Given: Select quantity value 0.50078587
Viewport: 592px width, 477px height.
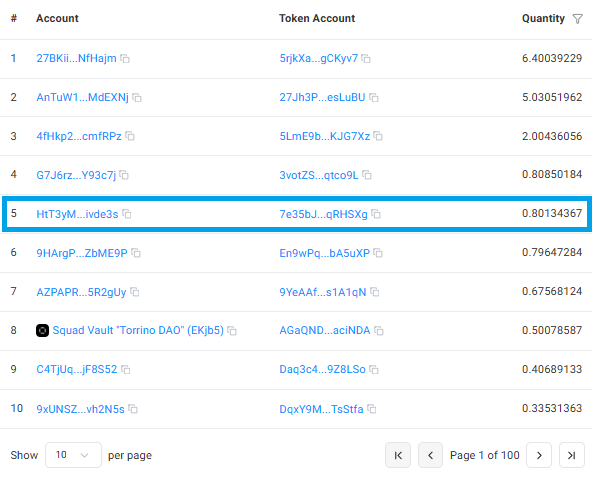Looking at the screenshot, I should pyautogui.click(x=552, y=330).
